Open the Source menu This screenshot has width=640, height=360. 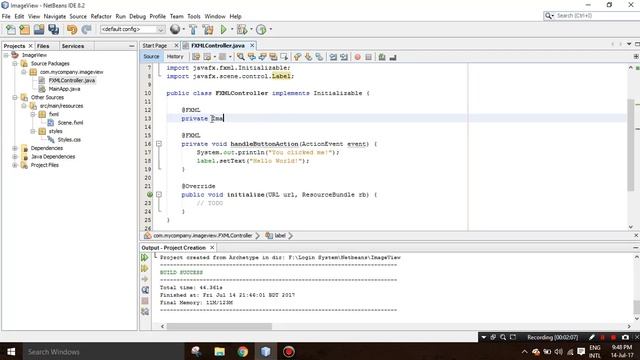[x=78, y=16]
